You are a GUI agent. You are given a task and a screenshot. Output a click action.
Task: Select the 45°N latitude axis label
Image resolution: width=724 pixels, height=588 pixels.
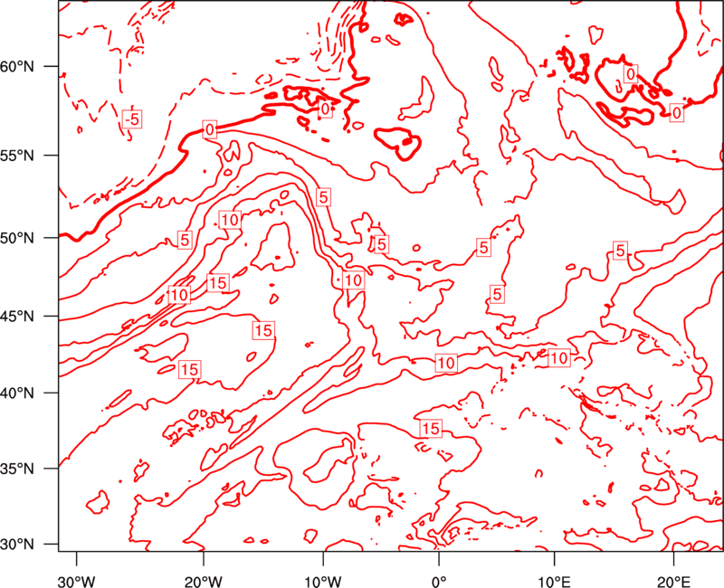coord(17,317)
